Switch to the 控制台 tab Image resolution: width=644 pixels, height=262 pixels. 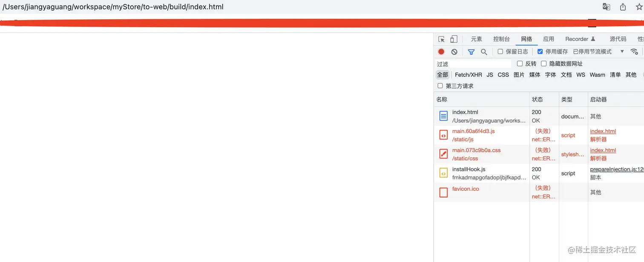pos(501,39)
